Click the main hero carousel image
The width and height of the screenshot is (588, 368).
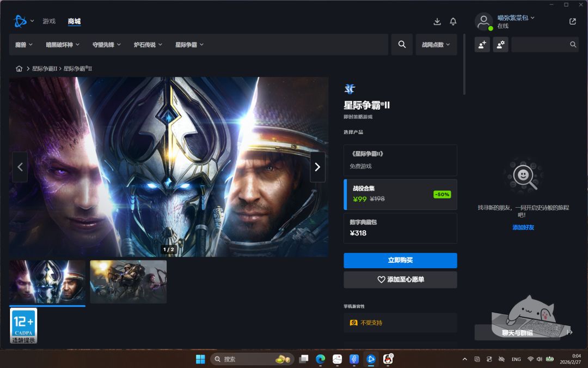coord(169,167)
